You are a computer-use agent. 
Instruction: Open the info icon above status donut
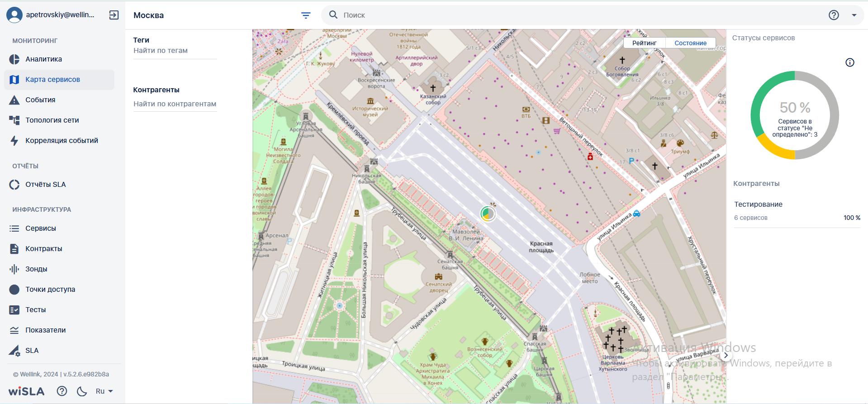point(850,62)
